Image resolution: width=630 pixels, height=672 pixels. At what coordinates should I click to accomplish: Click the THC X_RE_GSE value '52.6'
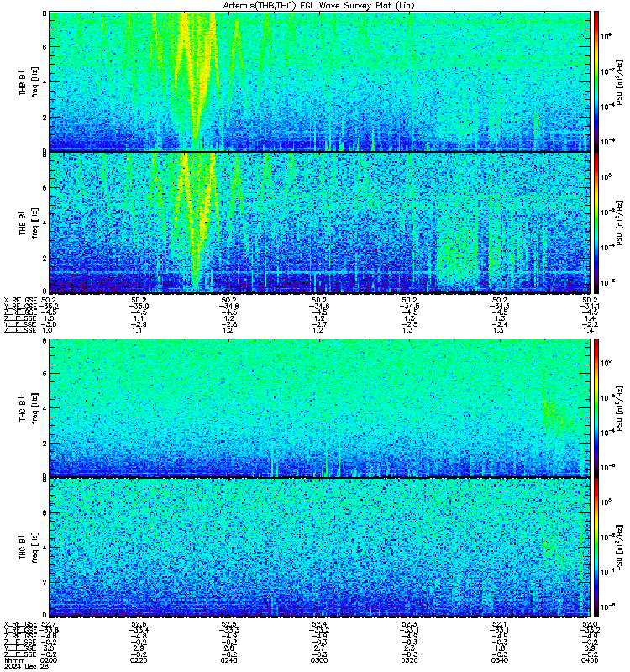tap(139, 624)
